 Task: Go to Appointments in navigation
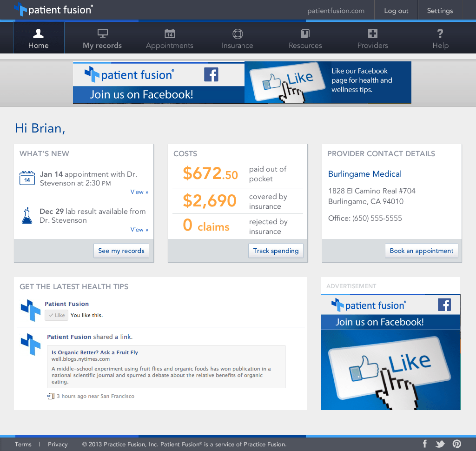(169, 46)
